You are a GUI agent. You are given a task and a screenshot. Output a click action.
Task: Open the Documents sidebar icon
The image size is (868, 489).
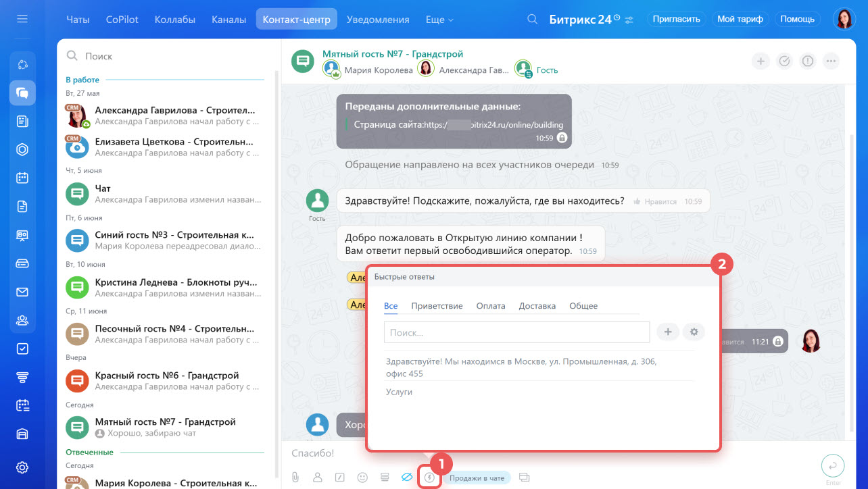pyautogui.click(x=22, y=207)
